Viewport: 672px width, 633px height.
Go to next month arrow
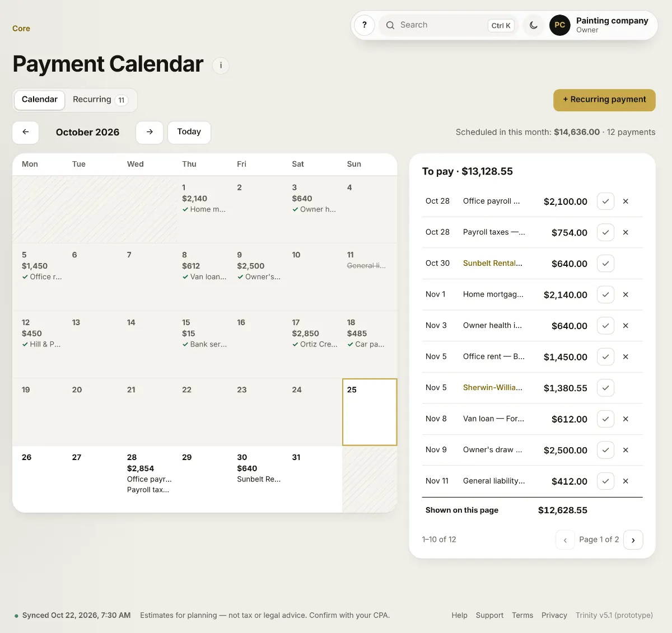(150, 132)
